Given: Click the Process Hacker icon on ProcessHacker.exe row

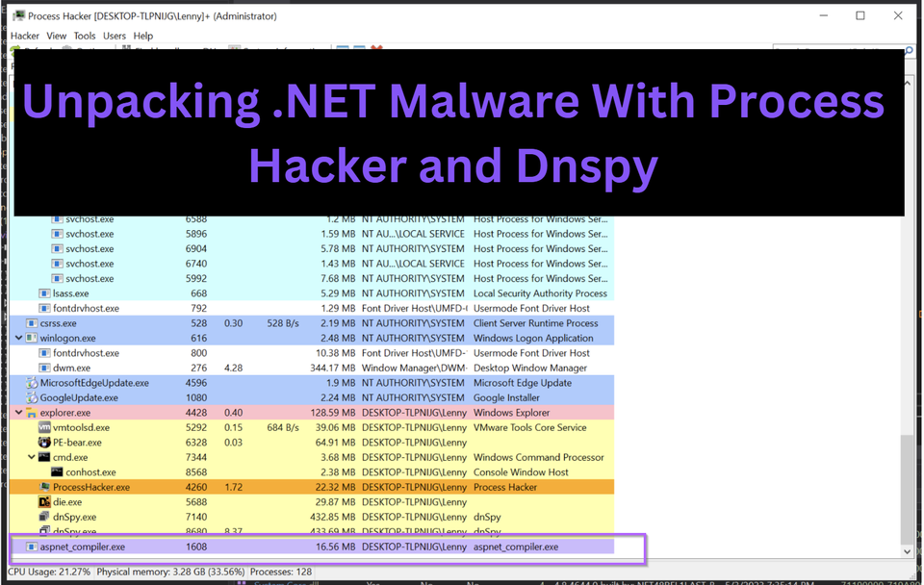Looking at the screenshot, I should coord(46,487).
